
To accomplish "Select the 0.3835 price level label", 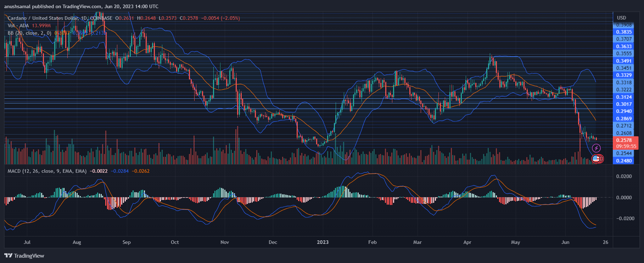I will pyautogui.click(x=624, y=32).
